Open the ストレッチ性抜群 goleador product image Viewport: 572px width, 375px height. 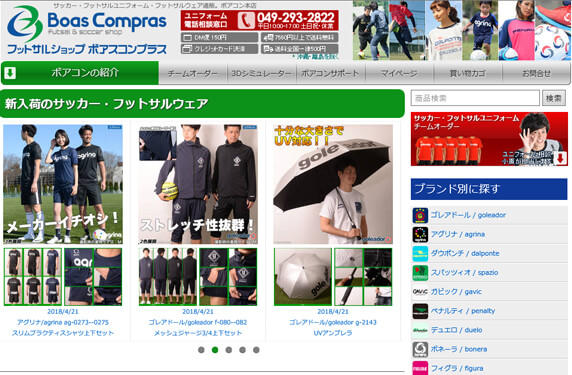198,185
